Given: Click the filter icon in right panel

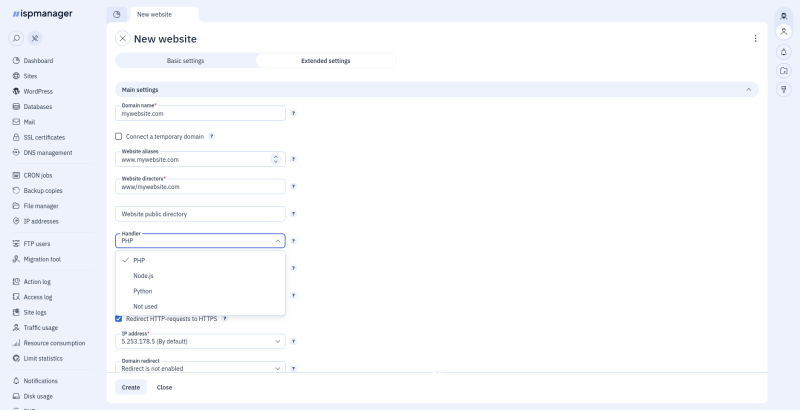Looking at the screenshot, I should [784, 90].
